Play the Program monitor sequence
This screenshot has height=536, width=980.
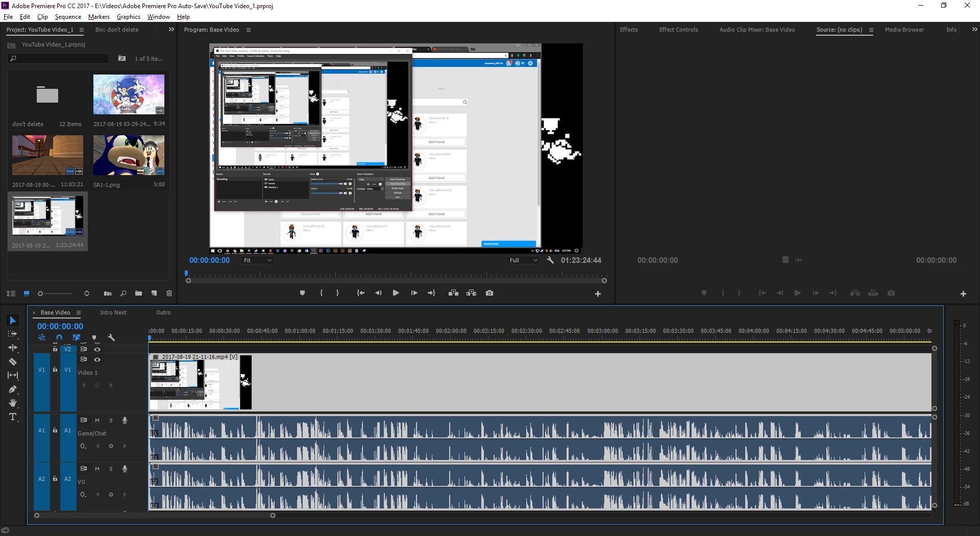tap(396, 293)
